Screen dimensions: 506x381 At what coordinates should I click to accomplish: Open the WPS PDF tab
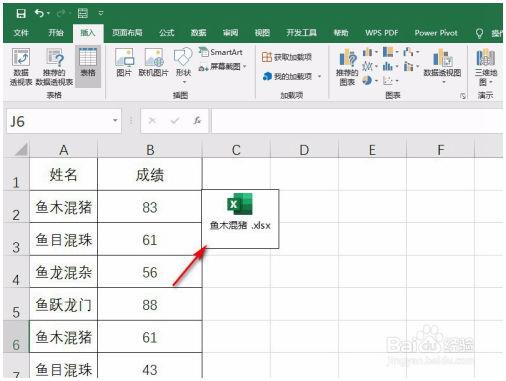pos(382,33)
